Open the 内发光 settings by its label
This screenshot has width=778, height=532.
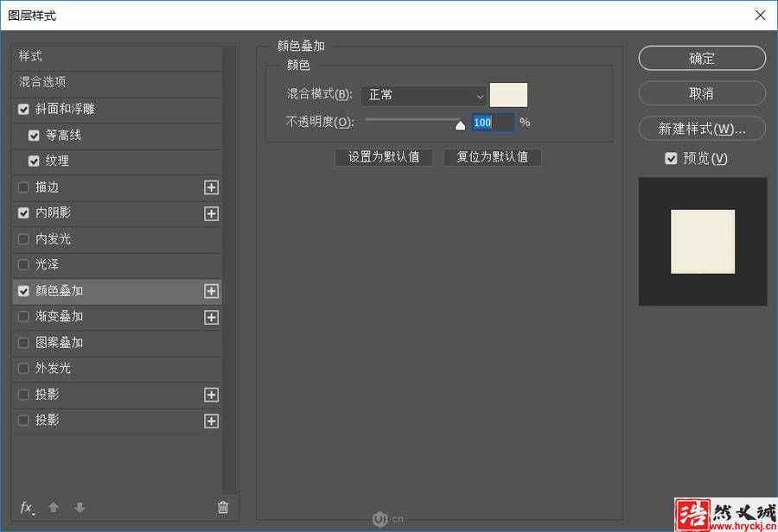pos(53,239)
